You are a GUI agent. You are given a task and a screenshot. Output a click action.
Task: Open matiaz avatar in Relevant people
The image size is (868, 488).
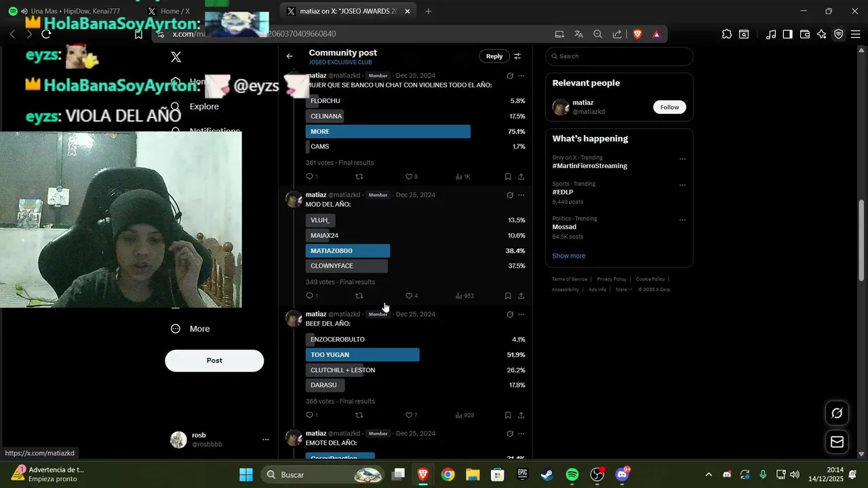(560, 107)
